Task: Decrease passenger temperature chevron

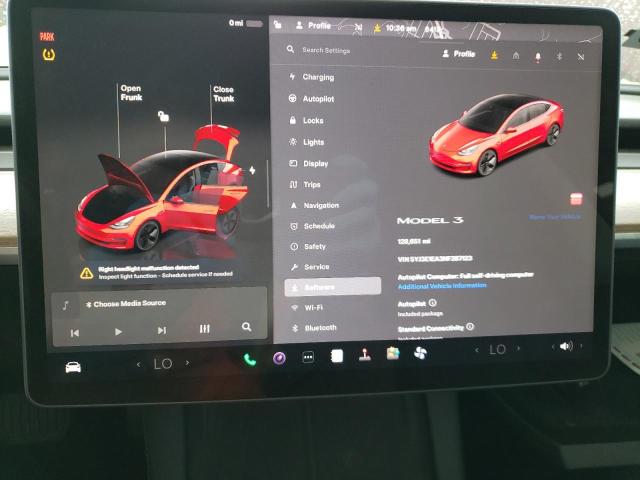Action: (476, 350)
